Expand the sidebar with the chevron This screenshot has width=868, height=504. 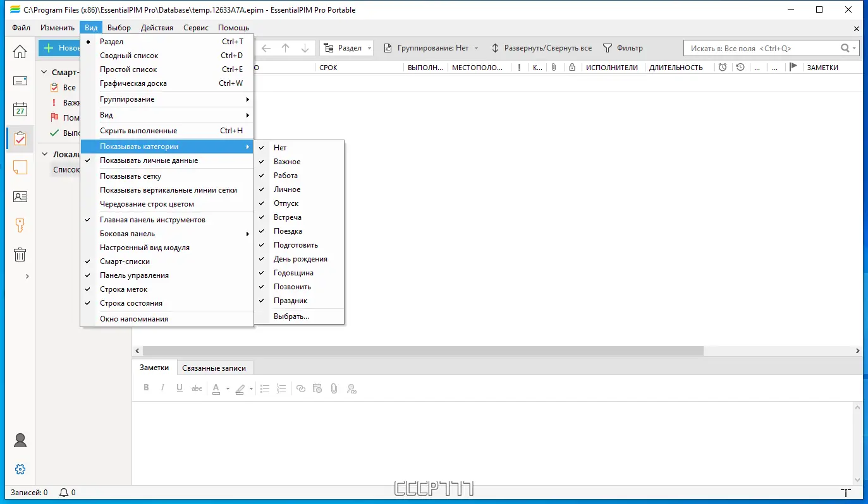coord(27,276)
